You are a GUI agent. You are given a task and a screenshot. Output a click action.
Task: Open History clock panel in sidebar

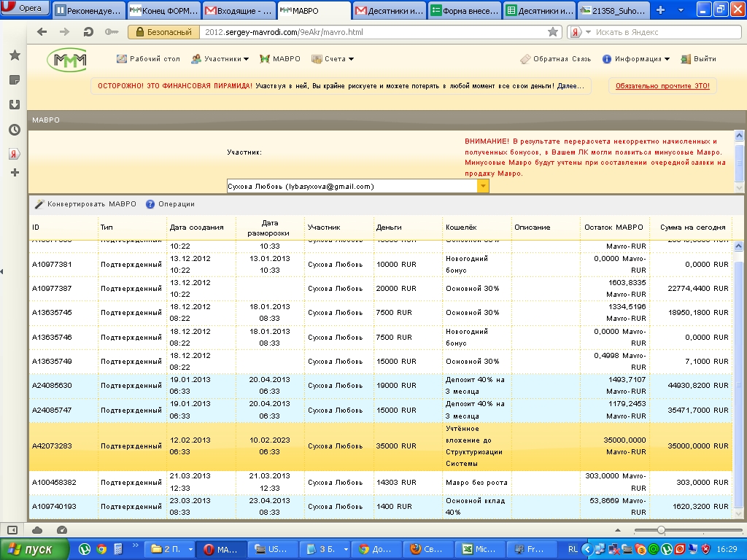tap(14, 130)
